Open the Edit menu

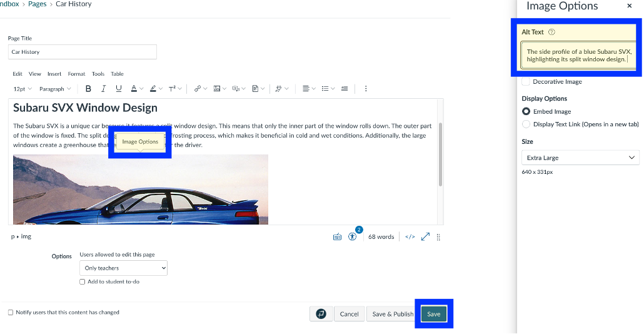pos(18,74)
